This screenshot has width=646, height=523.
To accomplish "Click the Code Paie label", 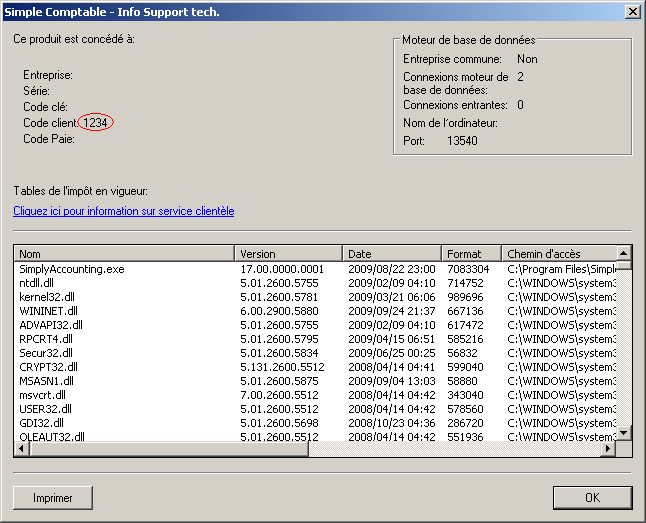I will click(x=49, y=139).
